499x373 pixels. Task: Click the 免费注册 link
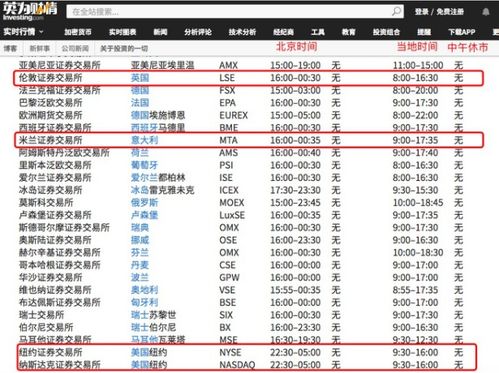point(450,12)
